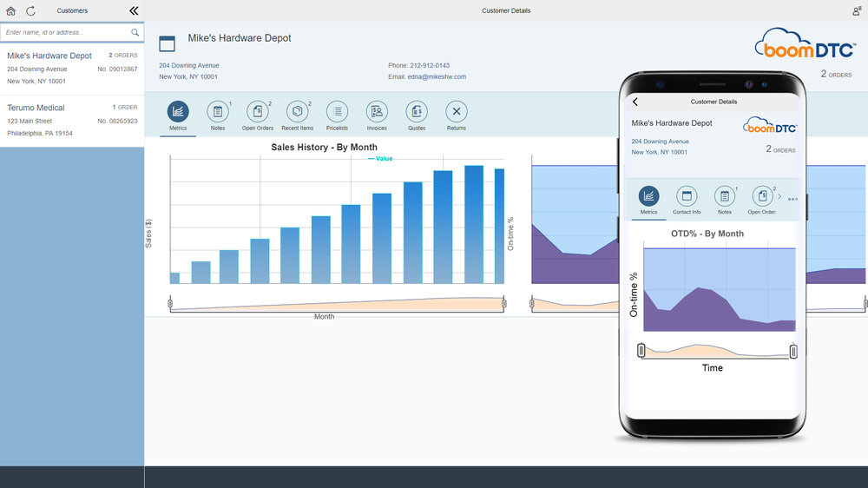Open the Metrics tab icon
The height and width of the screenshot is (488, 868).
[x=178, y=111]
